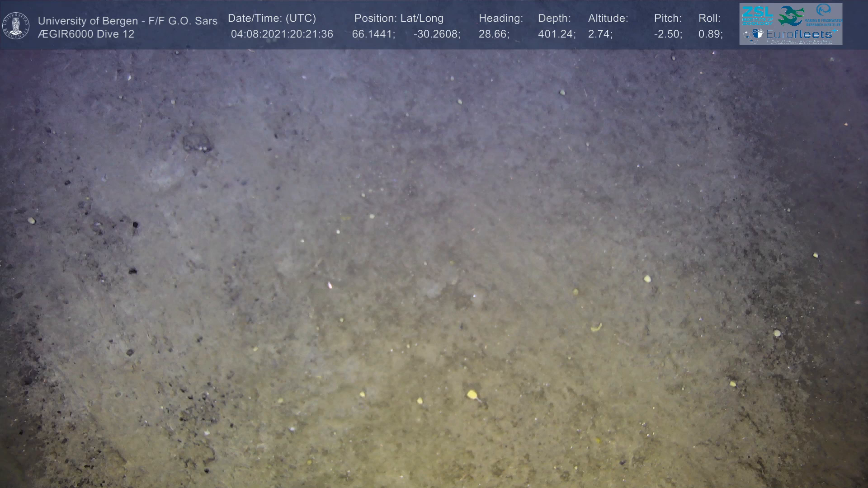Click the University of Bergen seal logo
Viewport: 868px width, 488px height.
coord(16,25)
